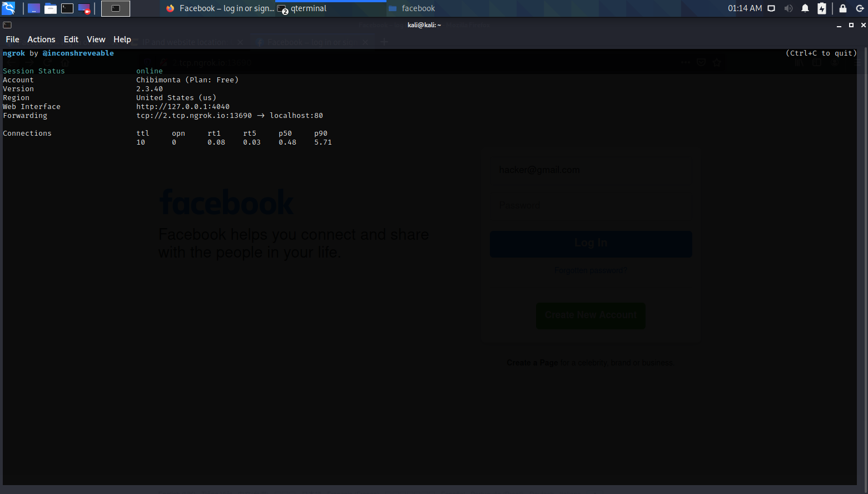Click the show desktop panel icon

coord(34,8)
